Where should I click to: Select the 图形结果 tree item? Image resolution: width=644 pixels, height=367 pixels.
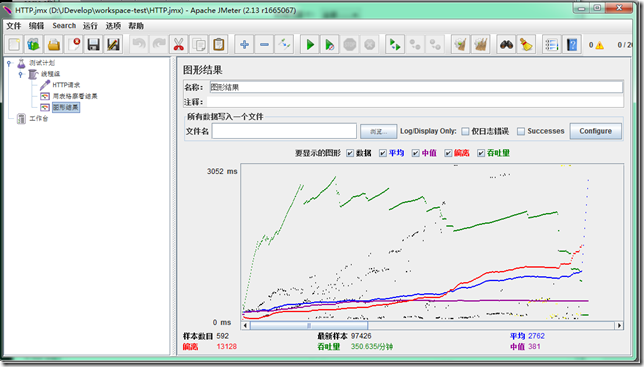coord(66,107)
